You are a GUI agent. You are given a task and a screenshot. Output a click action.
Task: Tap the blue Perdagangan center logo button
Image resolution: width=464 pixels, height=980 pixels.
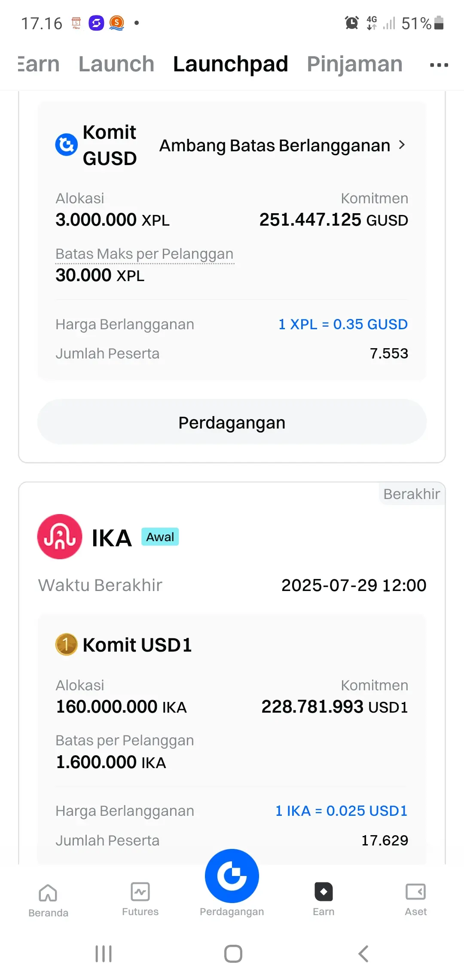click(x=232, y=876)
